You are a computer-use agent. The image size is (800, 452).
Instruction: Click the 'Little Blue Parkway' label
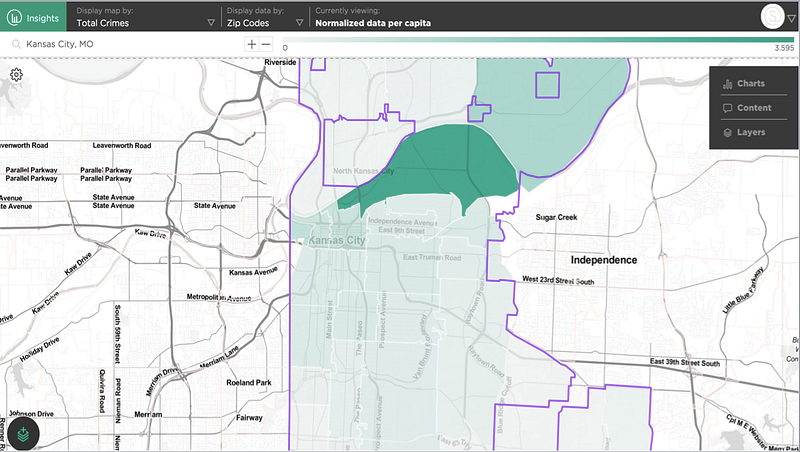pos(743,290)
